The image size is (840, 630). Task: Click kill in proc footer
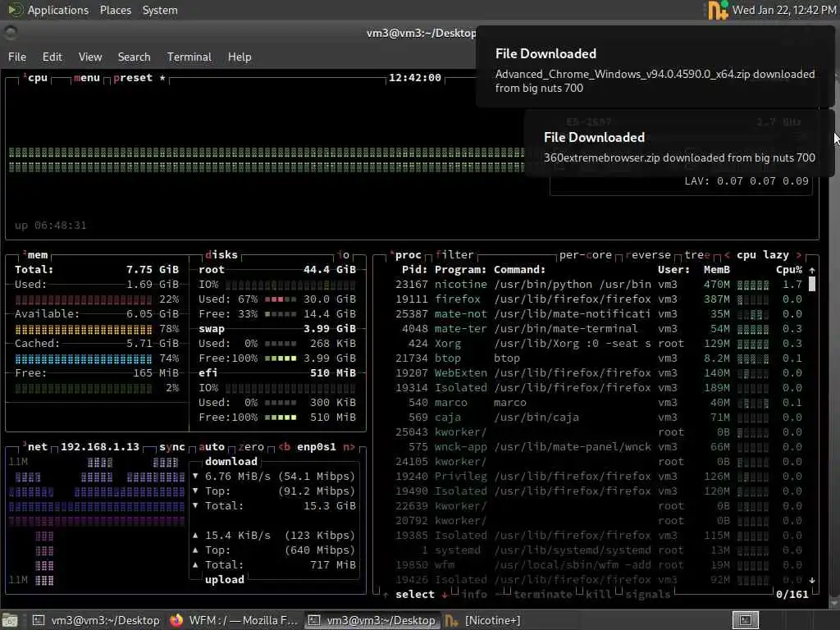click(x=598, y=595)
